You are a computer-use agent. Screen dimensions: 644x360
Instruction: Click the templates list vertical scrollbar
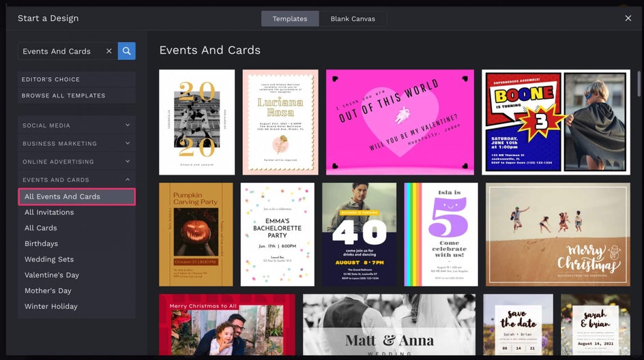639,84
